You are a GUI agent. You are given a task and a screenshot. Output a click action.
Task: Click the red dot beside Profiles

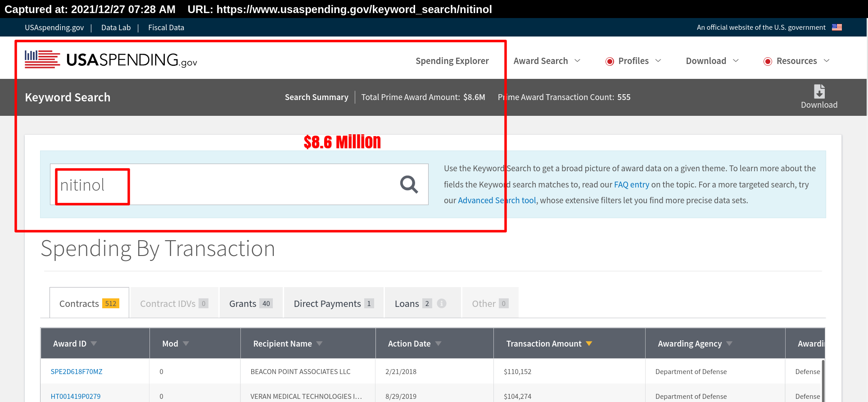pos(610,61)
